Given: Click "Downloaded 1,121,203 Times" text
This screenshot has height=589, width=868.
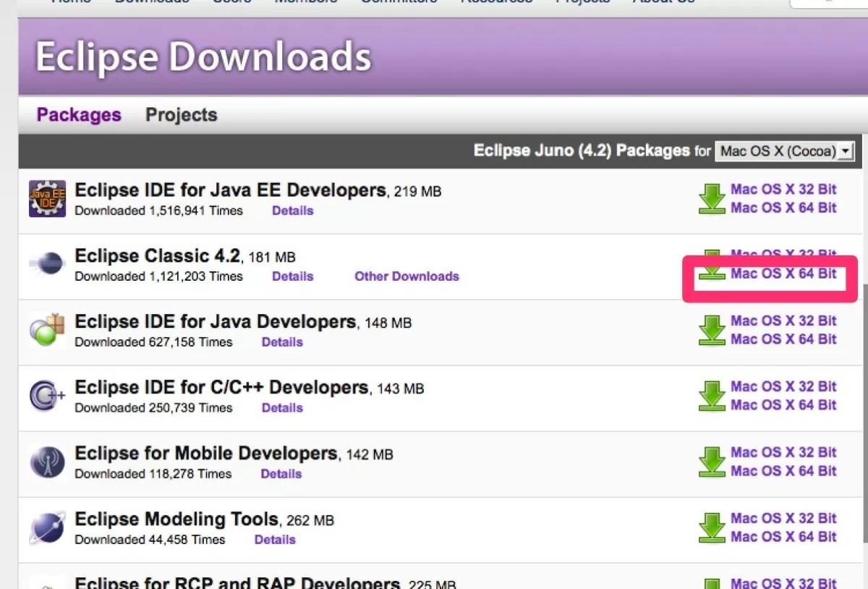Looking at the screenshot, I should coord(159,276).
